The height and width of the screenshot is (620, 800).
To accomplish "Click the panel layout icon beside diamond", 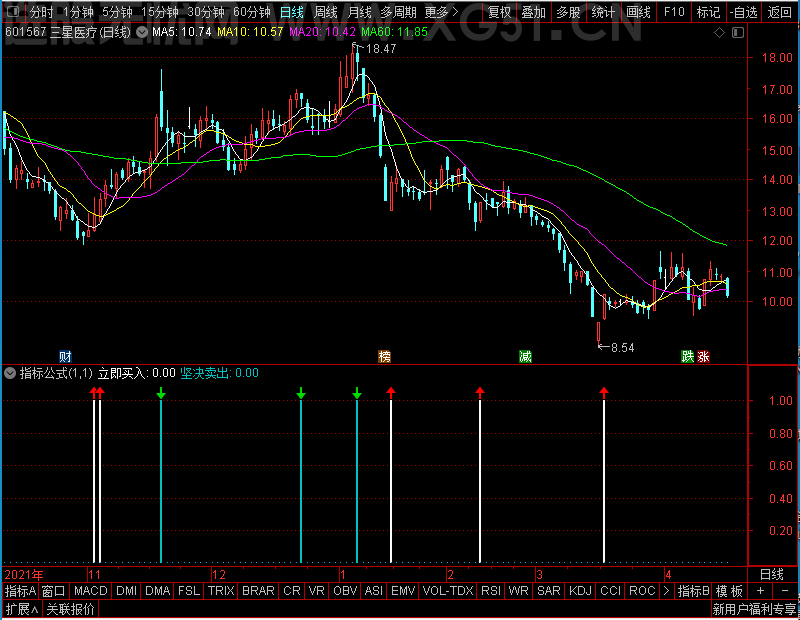I will tap(738, 33).
